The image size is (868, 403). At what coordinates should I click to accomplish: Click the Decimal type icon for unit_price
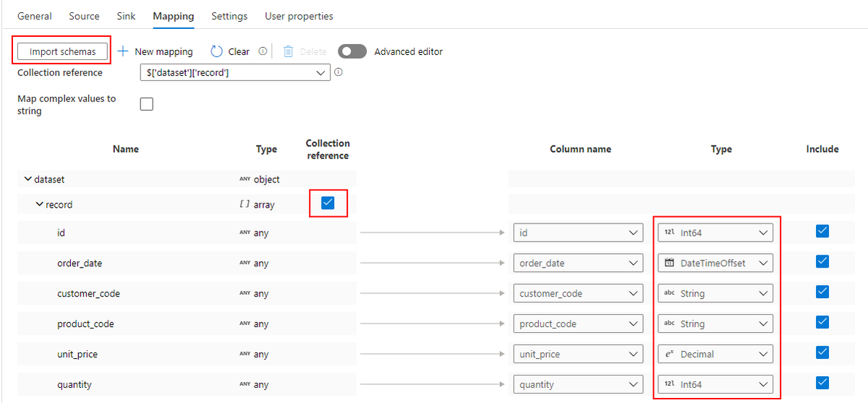[x=669, y=355]
